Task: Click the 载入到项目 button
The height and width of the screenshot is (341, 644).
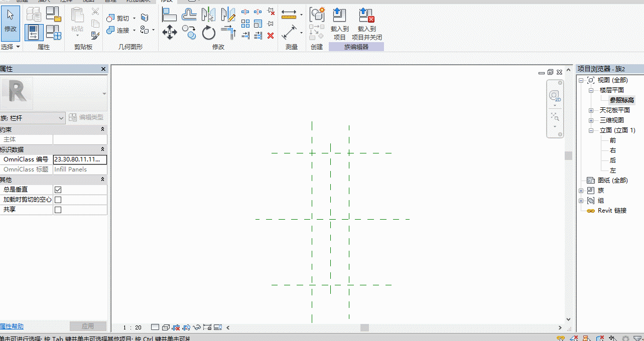Action: pyautogui.click(x=340, y=24)
